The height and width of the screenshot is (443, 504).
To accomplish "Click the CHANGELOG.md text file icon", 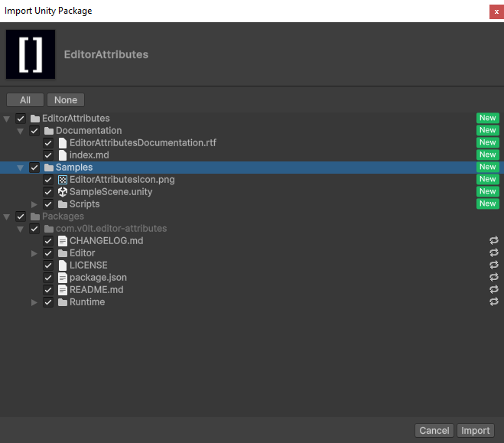I will (63, 241).
